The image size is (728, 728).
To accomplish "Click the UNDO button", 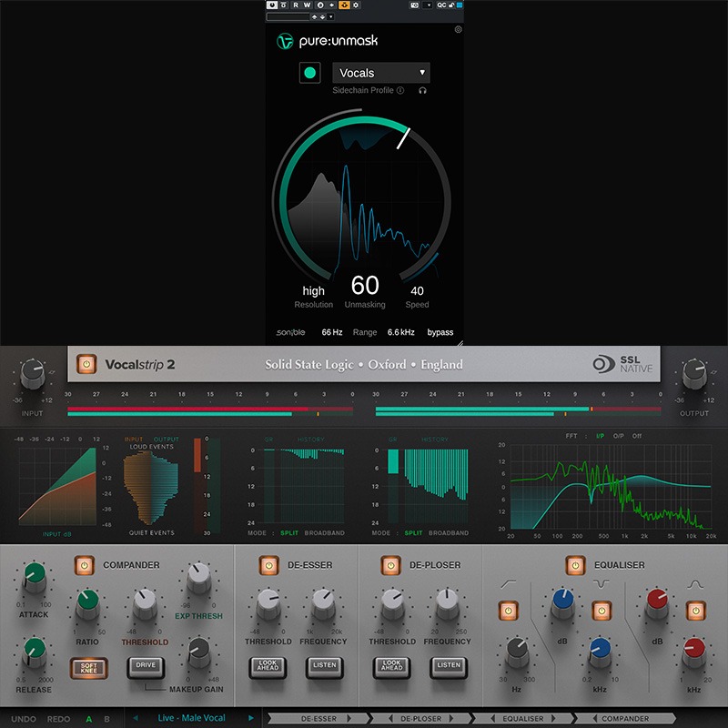I will [x=24, y=719].
